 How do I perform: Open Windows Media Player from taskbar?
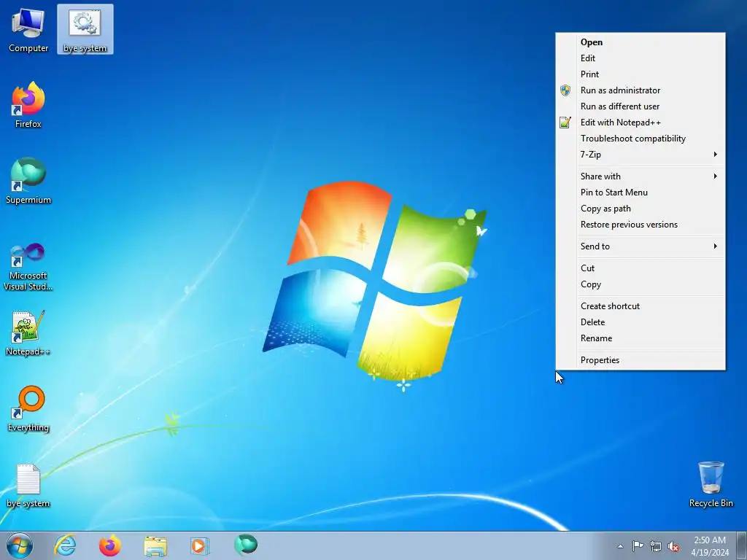click(x=199, y=545)
